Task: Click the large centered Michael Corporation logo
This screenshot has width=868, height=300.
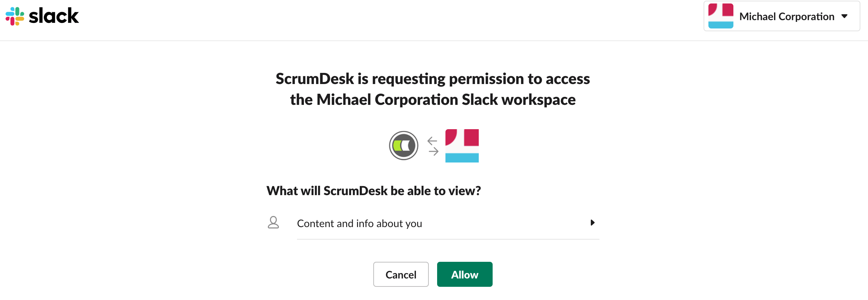Action: (462, 146)
